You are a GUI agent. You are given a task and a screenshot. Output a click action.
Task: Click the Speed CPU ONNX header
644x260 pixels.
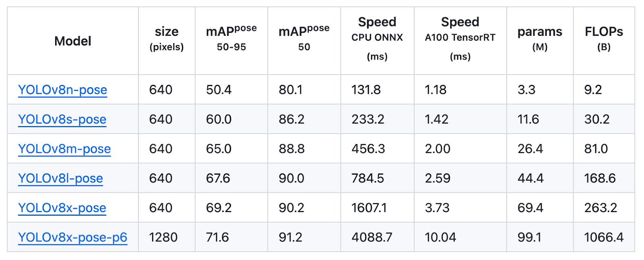click(377, 38)
